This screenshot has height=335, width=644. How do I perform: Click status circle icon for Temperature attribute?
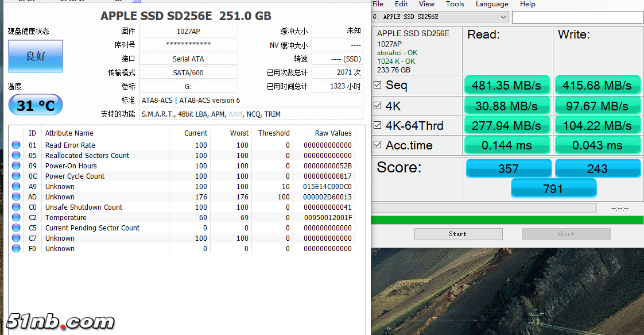click(x=16, y=217)
